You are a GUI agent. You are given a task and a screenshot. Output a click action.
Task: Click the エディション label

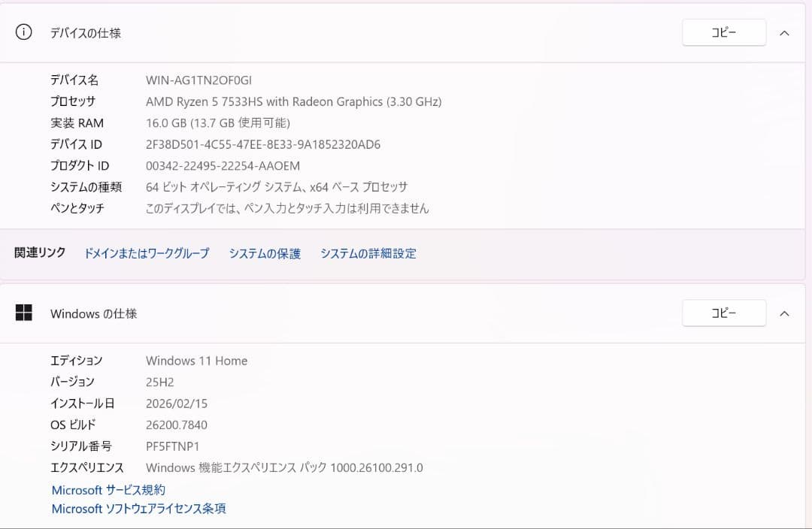click(76, 360)
